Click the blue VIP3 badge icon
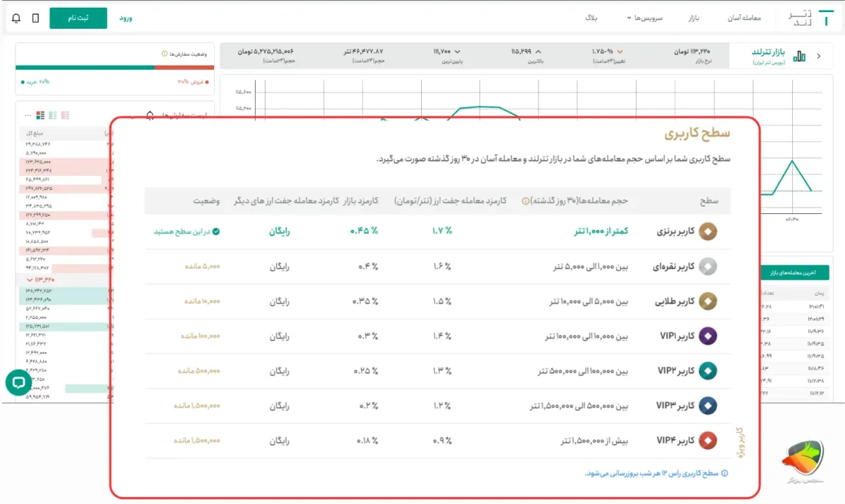Image resolution: width=845 pixels, height=504 pixels. pyautogui.click(x=708, y=405)
